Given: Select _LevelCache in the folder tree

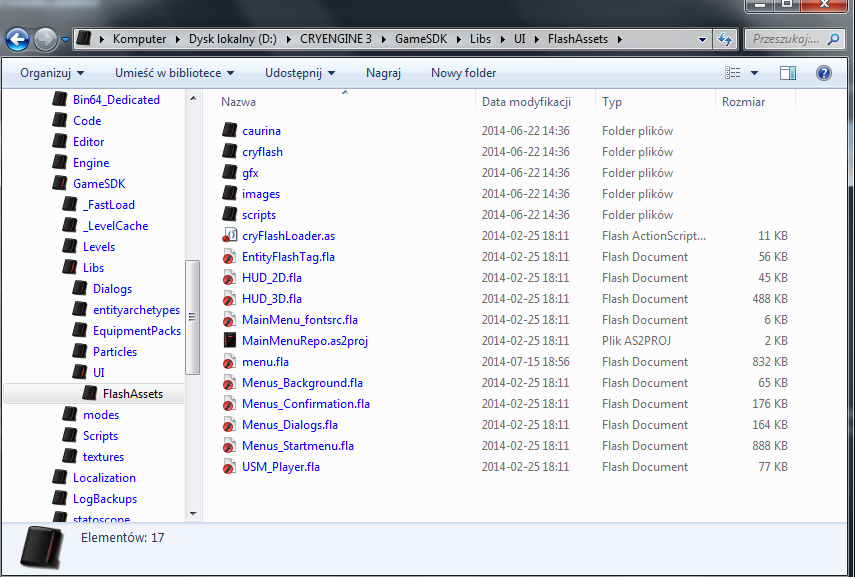Looking at the screenshot, I should tap(115, 226).
